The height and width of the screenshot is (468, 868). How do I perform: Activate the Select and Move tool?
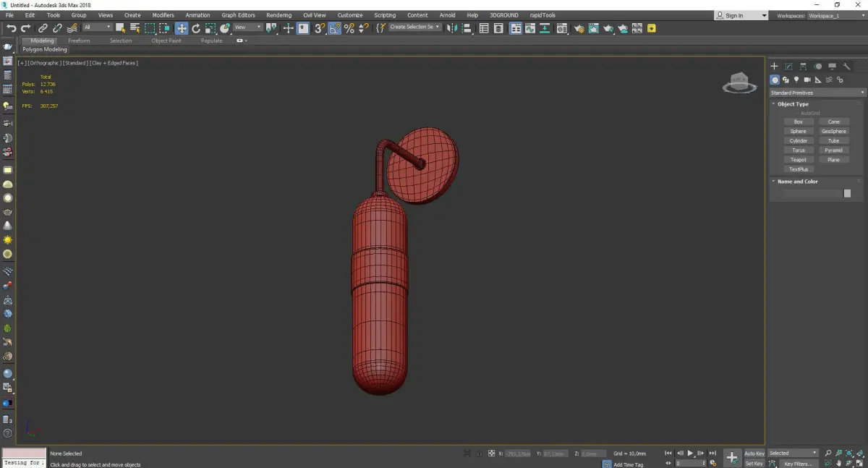click(181, 28)
